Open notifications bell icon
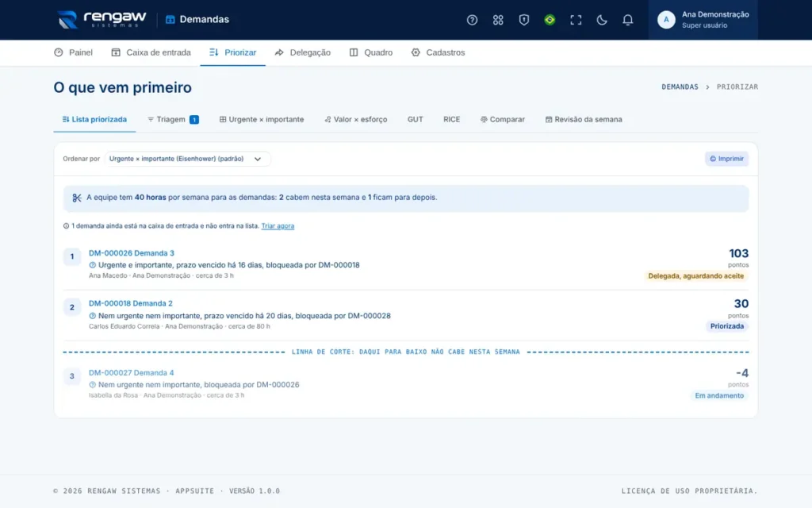Image resolution: width=812 pixels, height=508 pixels. tap(627, 20)
